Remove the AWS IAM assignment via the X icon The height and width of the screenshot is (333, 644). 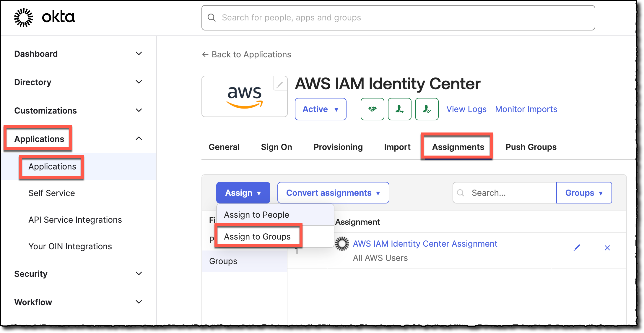click(607, 248)
